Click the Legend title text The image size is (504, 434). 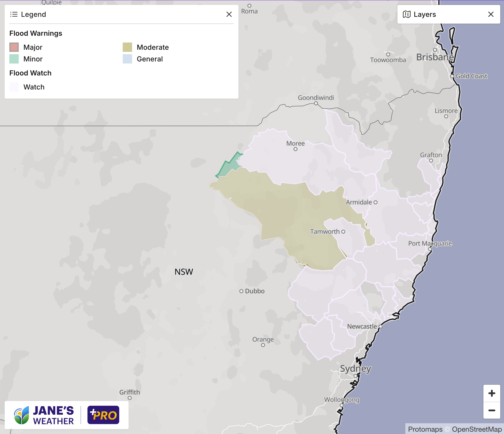click(x=34, y=14)
